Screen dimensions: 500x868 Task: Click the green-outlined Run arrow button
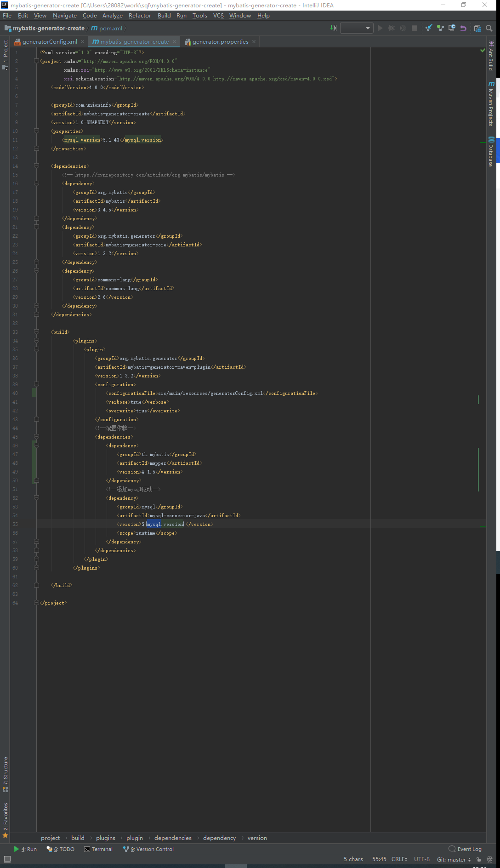coord(380,28)
